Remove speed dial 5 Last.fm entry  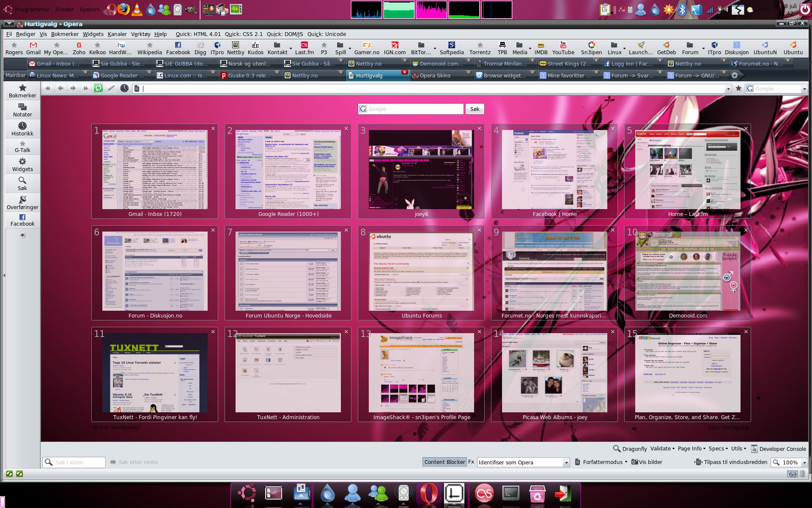tap(746, 128)
